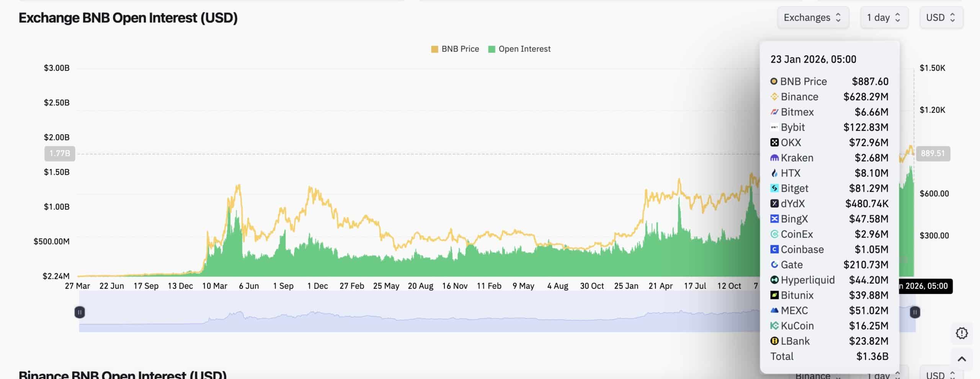Toggle Open Interest series in chart legend
Image resolution: width=980 pixels, height=379 pixels.
pyautogui.click(x=519, y=49)
